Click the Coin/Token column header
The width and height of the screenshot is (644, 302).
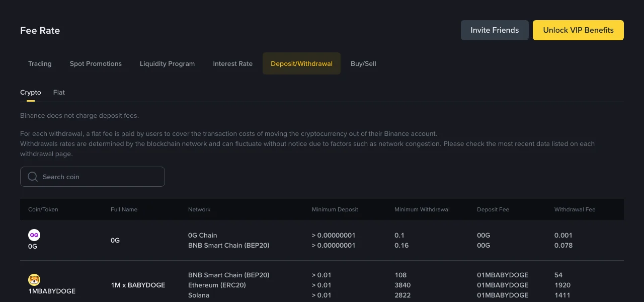[43, 209]
